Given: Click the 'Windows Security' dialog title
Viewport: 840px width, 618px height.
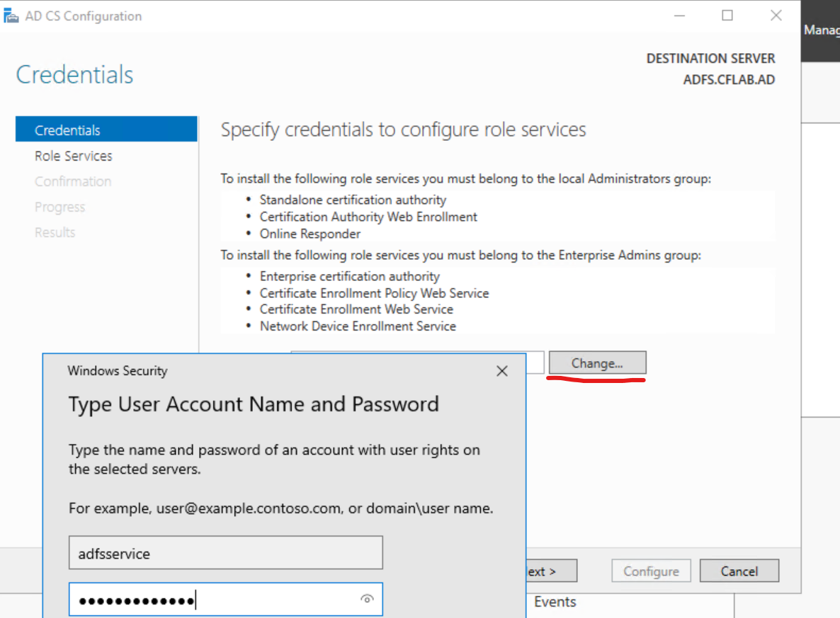Looking at the screenshot, I should tap(118, 370).
